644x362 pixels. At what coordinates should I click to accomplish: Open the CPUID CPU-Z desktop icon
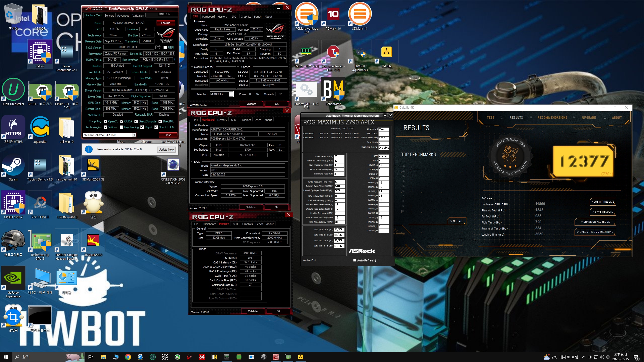[13, 205]
